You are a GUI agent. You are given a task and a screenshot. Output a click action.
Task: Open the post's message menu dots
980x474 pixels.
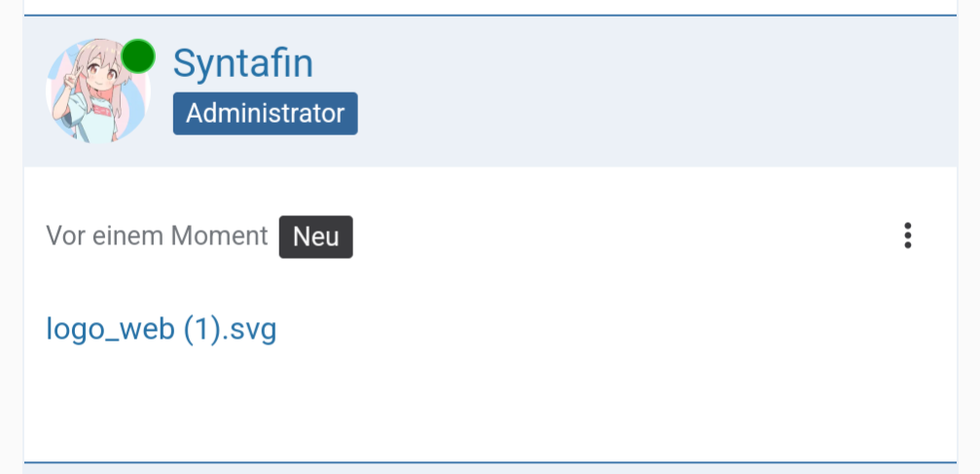coord(907,236)
